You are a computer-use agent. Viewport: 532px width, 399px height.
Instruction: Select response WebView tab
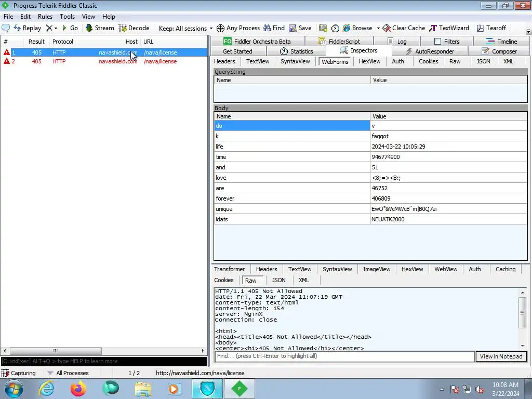(x=446, y=269)
